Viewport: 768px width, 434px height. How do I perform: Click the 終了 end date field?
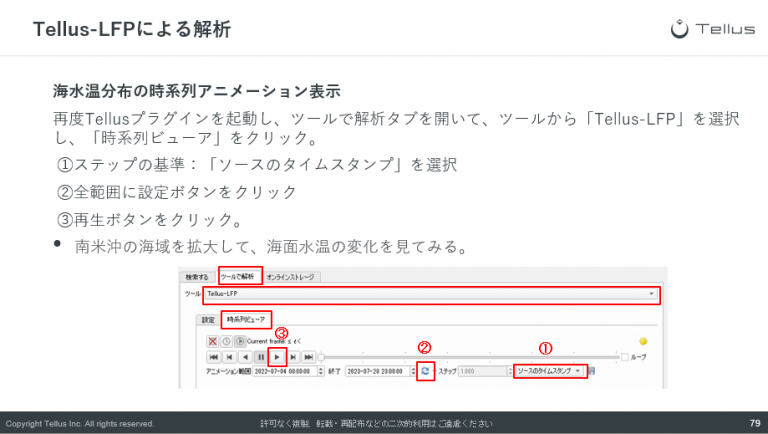click(x=378, y=371)
